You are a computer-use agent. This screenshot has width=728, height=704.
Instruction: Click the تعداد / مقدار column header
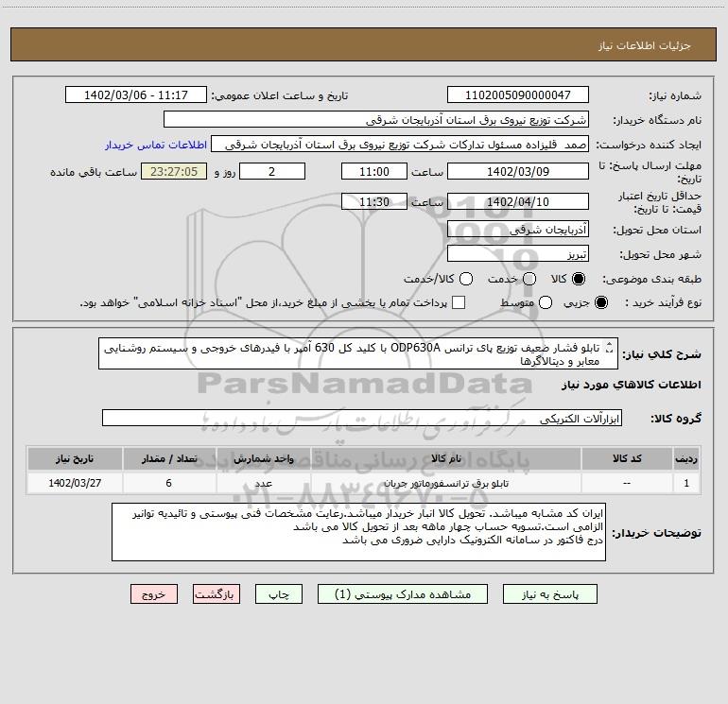coord(169,458)
